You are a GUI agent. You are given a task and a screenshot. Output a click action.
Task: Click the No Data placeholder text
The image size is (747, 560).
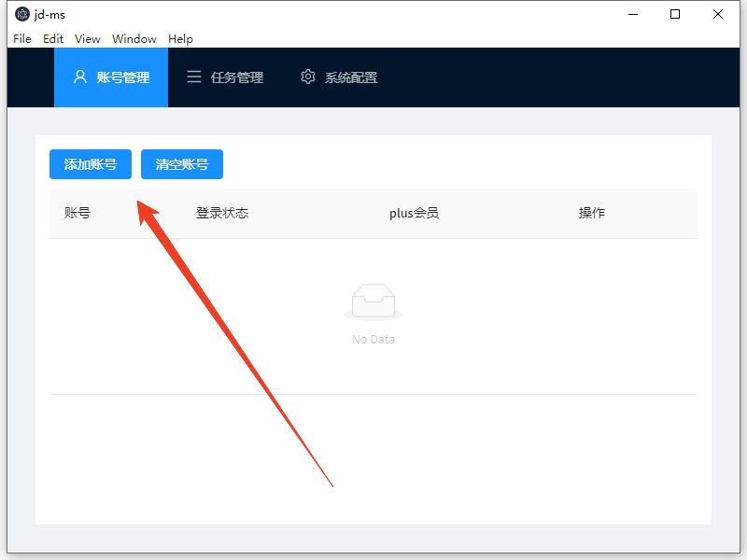click(x=373, y=340)
